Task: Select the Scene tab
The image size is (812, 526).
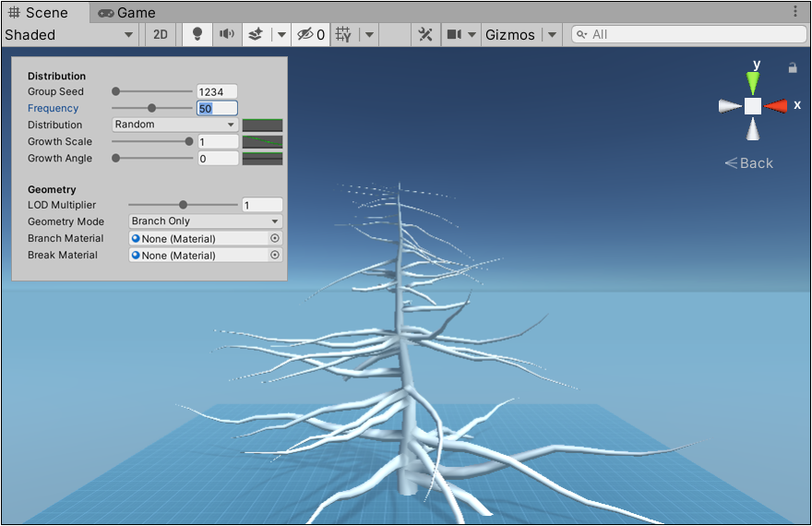Action: pyautogui.click(x=46, y=13)
